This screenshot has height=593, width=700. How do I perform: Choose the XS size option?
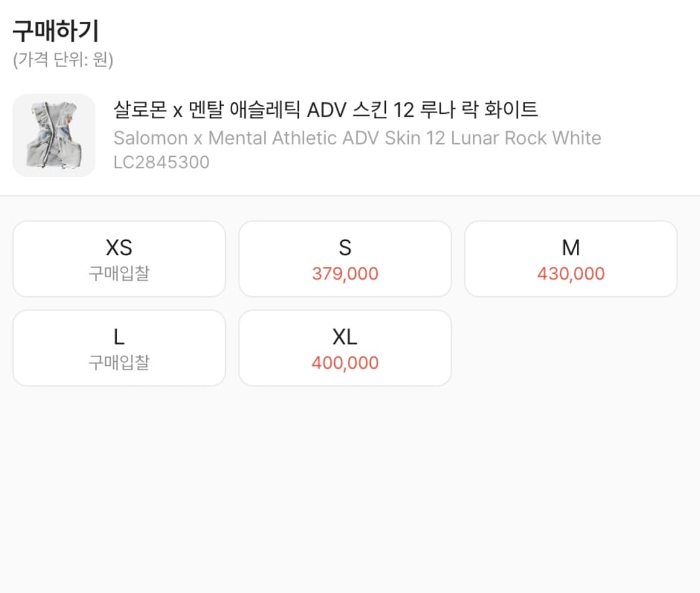pos(119,258)
